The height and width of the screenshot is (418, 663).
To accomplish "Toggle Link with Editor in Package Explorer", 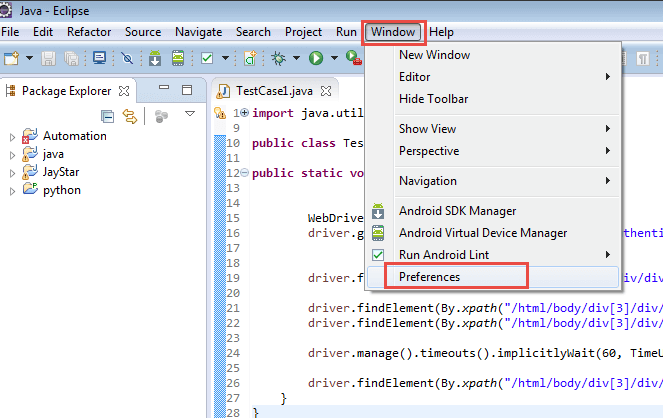I will click(x=130, y=116).
